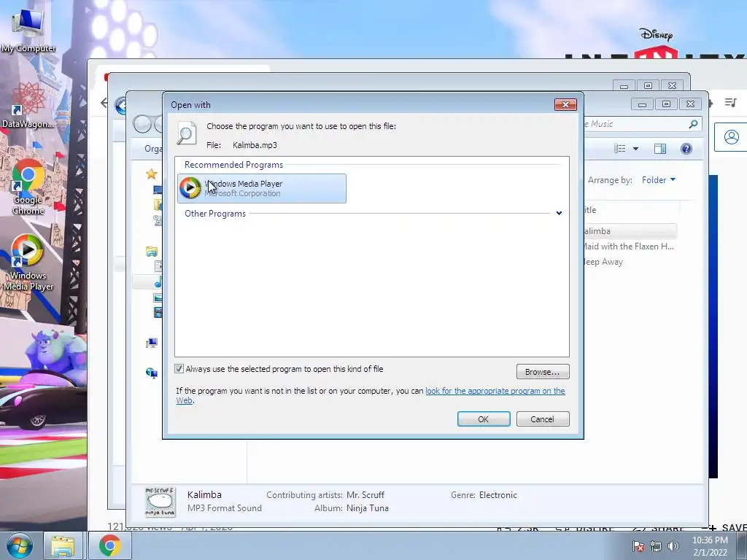This screenshot has height=560, width=747.
Task: Click the Electronic genre value
Action: 498,495
